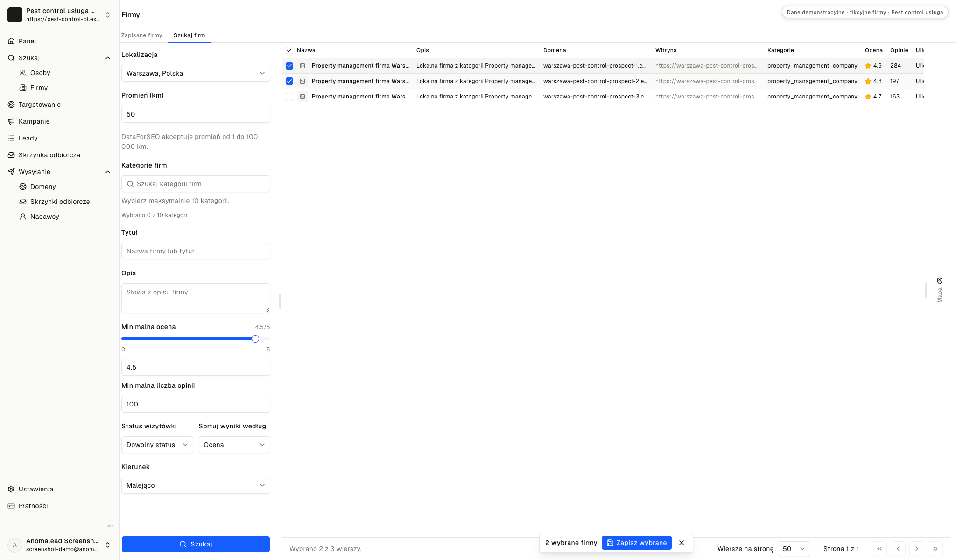Switch to the Zapisane firmy tab

(x=141, y=35)
